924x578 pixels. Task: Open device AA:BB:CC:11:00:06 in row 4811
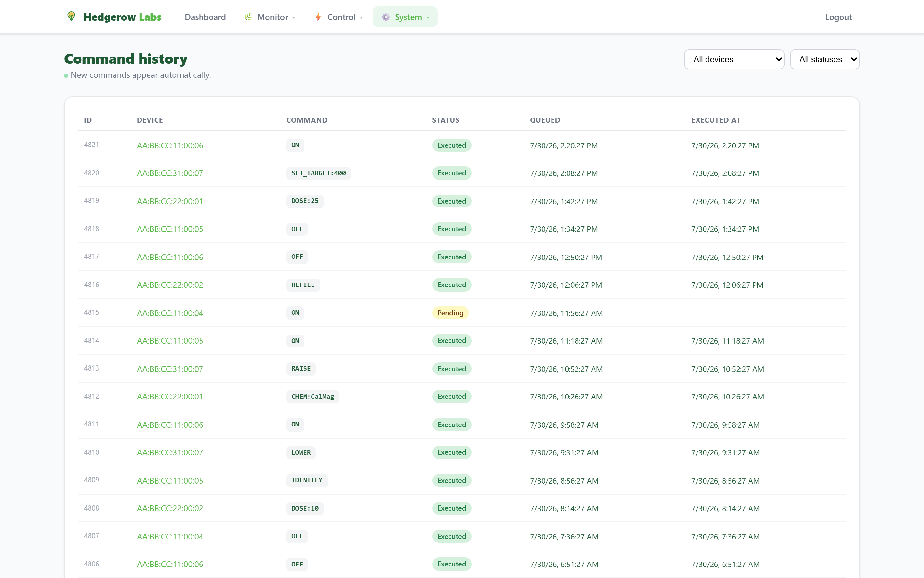[x=170, y=425]
